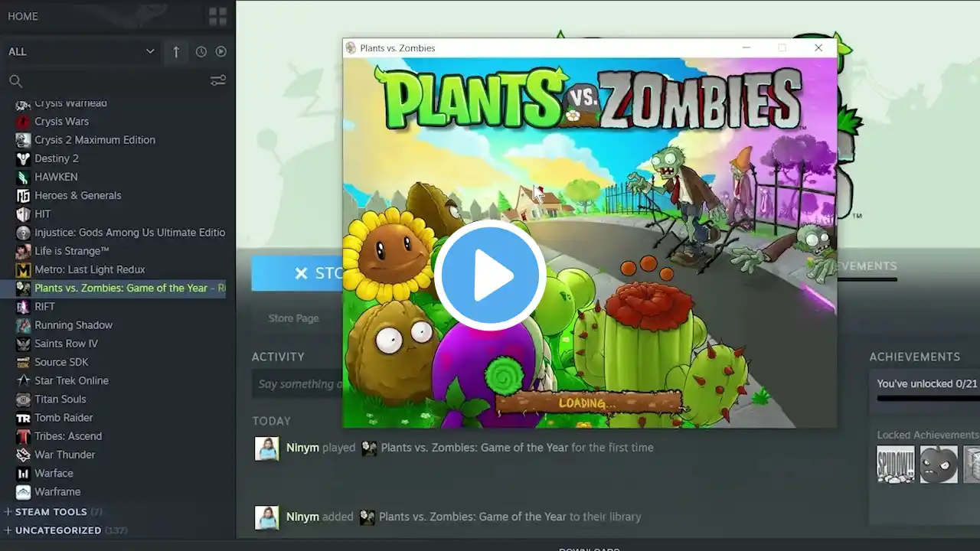The width and height of the screenshot is (980, 551).
Task: Click the Plants vs. Zombies window title icon
Action: pyautogui.click(x=351, y=47)
